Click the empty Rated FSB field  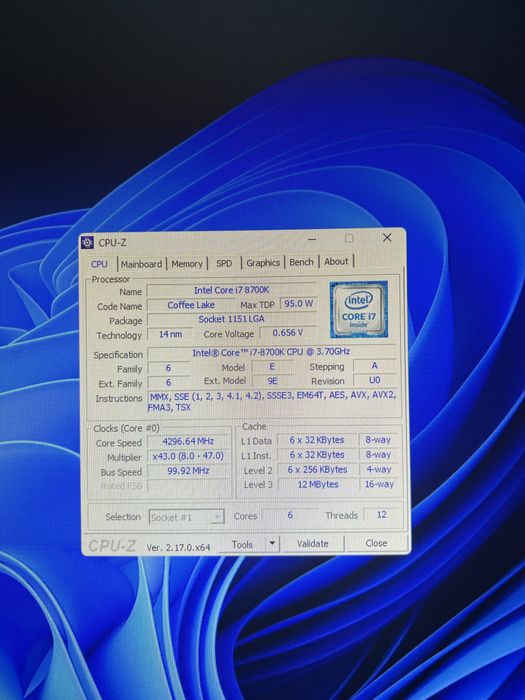[188, 486]
